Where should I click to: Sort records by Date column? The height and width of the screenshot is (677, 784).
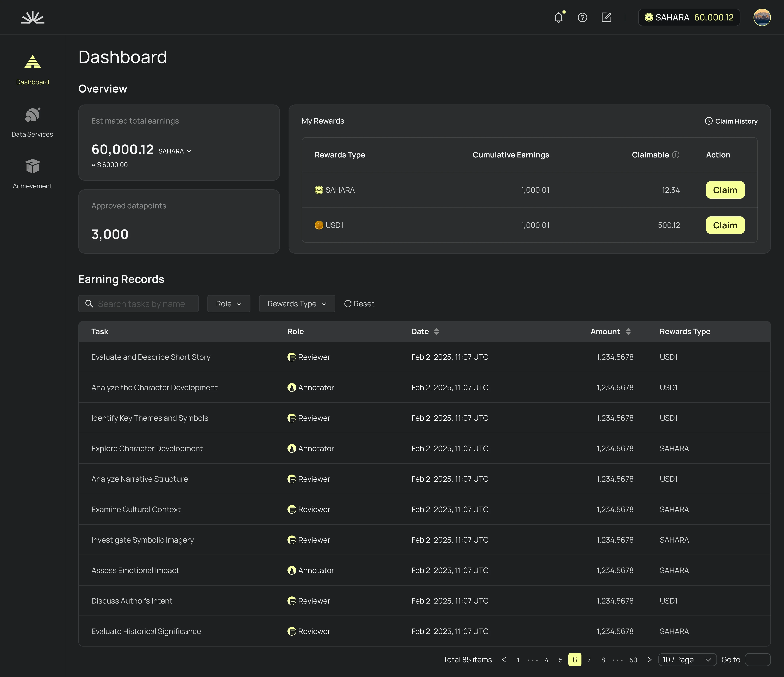point(436,332)
